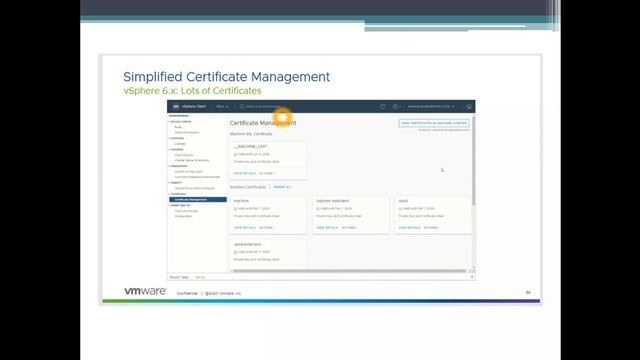640x360 pixels.
Task: Open the Alarms tab
Action: [x=200, y=277]
